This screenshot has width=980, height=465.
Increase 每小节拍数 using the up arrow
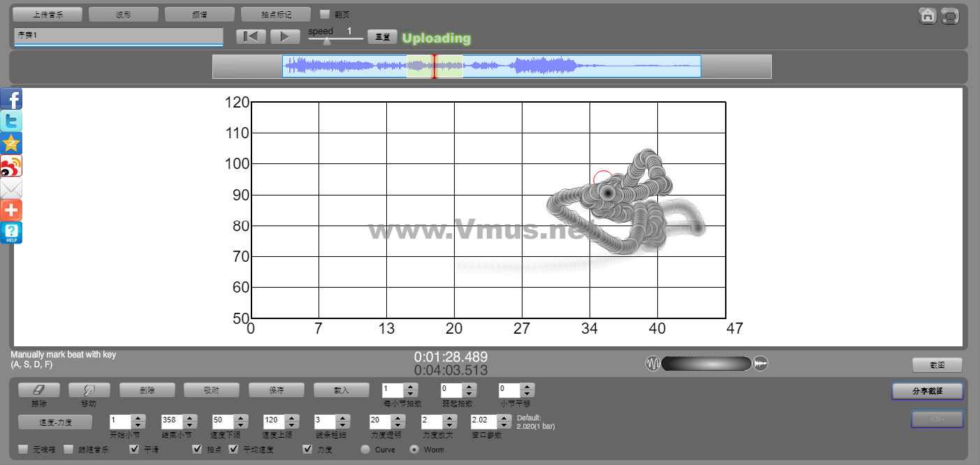coord(411,387)
